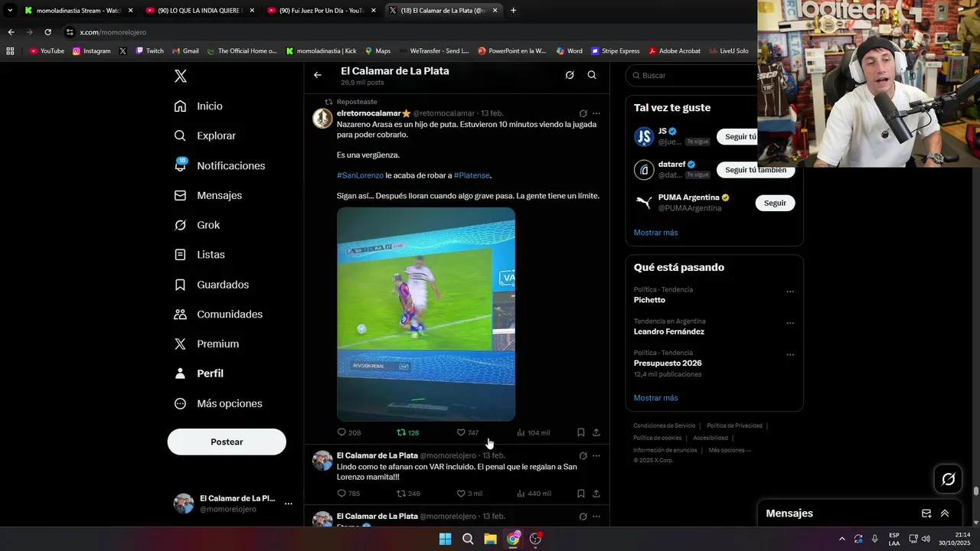Open the Pichetto trending topic
The image size is (980, 551).
(649, 300)
